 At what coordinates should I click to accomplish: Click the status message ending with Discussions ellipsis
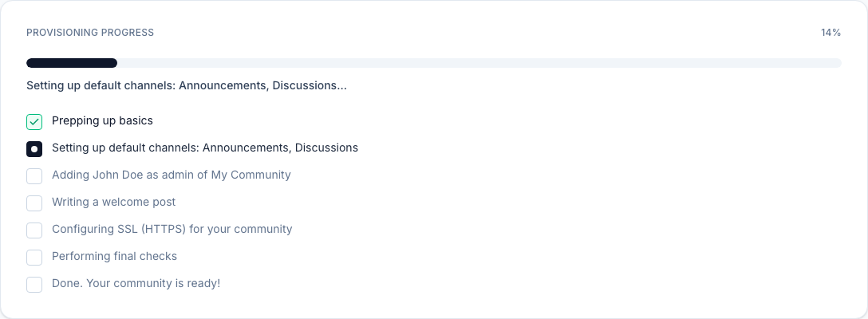point(186,85)
